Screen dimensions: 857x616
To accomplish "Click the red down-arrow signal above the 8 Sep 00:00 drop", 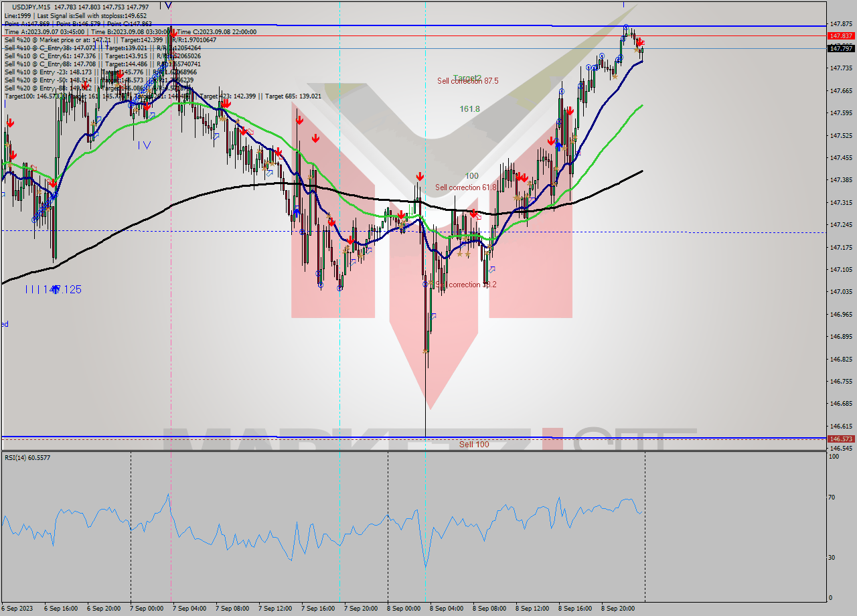I will [x=420, y=177].
